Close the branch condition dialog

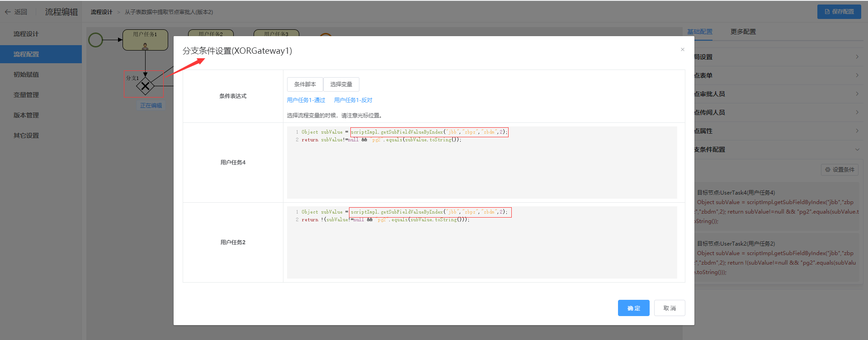[x=682, y=50]
